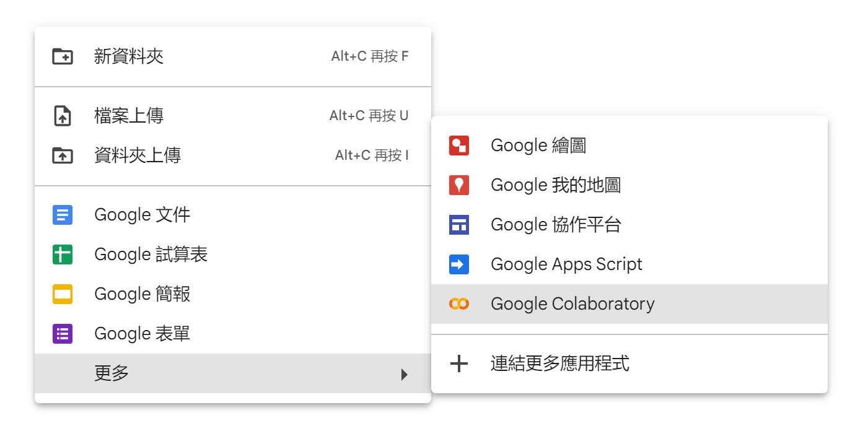This screenshot has height=431, width=868.
Task: Click the Alt+C 再按 U shortcut text
Action: 369,116
